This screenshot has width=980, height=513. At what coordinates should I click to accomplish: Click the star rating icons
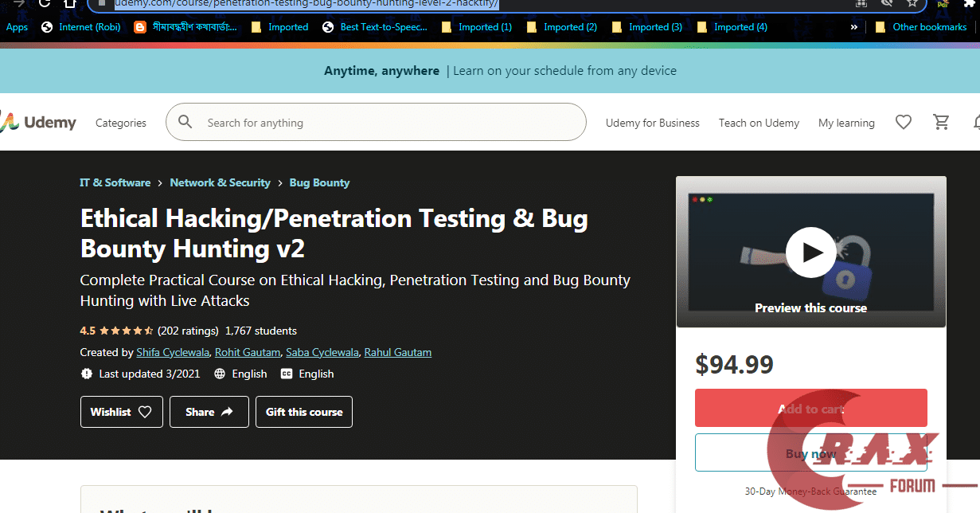point(126,331)
